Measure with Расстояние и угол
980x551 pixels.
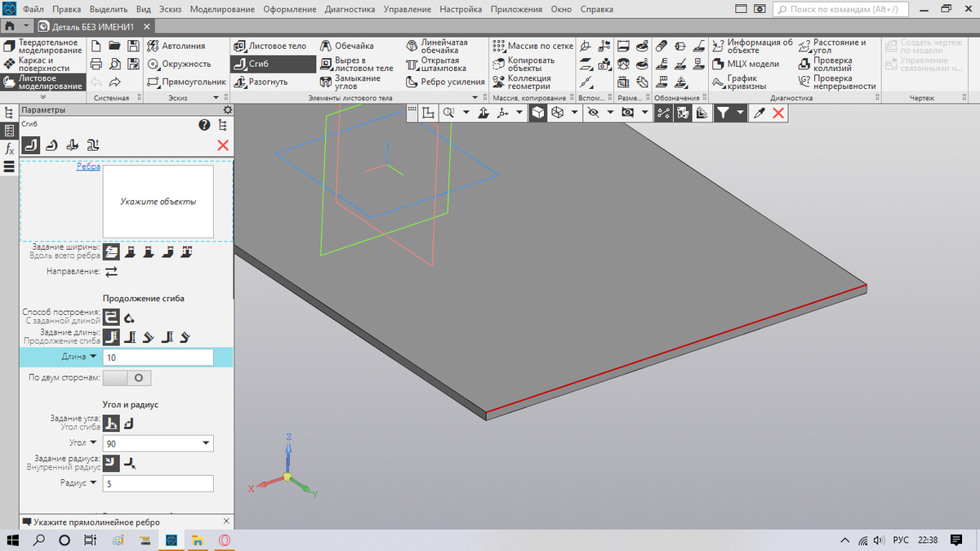pyautogui.click(x=832, y=46)
